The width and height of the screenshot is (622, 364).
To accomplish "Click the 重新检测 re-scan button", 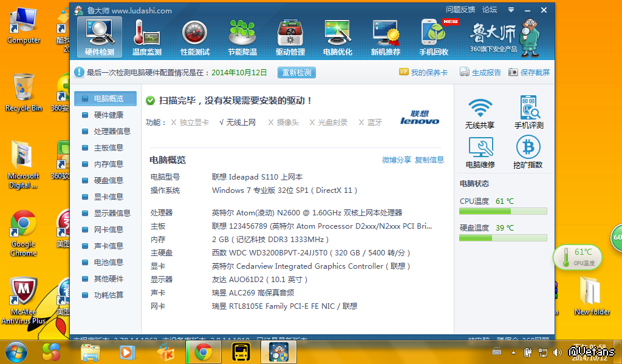I will click(x=296, y=73).
